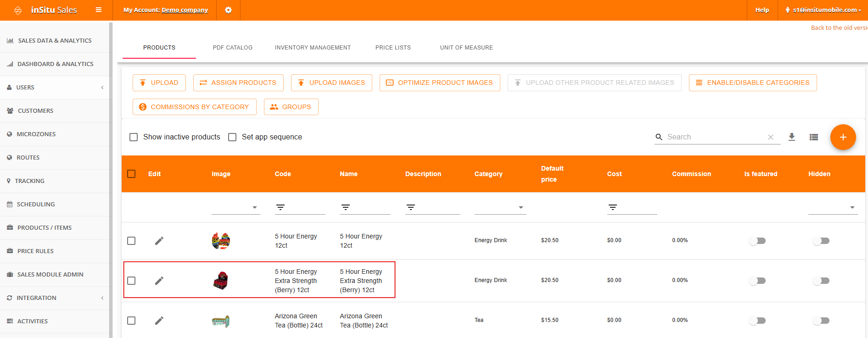Open the settings gear in the header
This screenshot has height=338, width=868.
pos(228,10)
